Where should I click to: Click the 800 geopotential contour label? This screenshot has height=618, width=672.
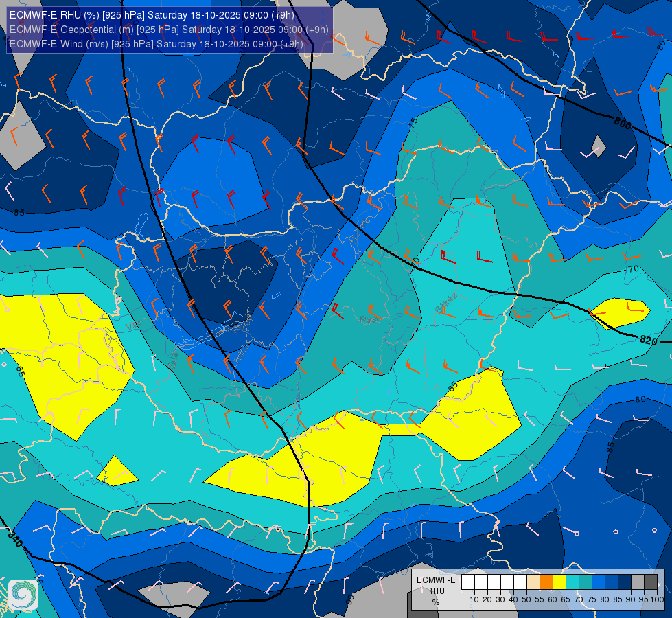click(623, 124)
